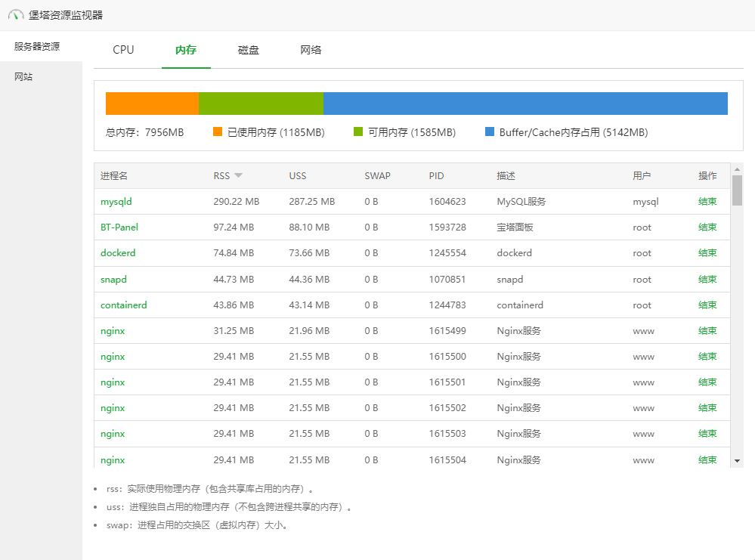Viewport: 755px width, 560px height.
Task: Select the 内存 tab
Action: point(186,50)
